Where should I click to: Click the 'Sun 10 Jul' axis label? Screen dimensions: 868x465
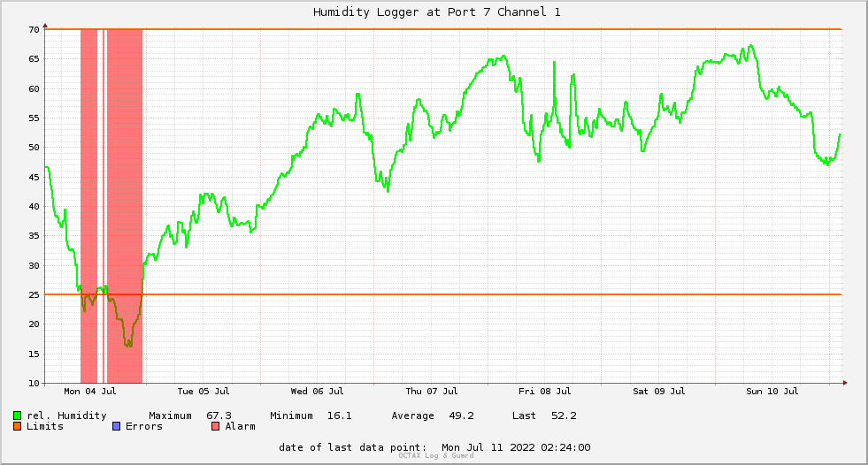(772, 391)
